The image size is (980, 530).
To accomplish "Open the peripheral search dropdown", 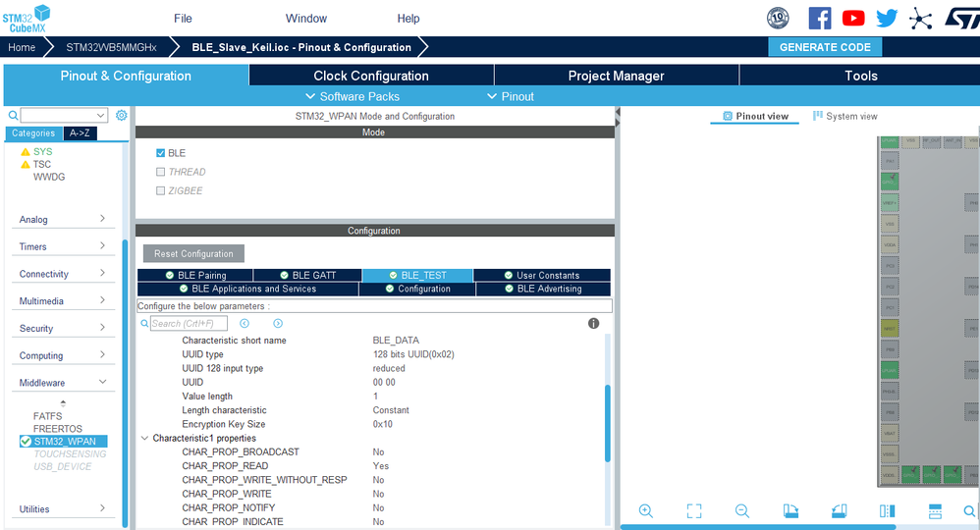I will pos(100,115).
